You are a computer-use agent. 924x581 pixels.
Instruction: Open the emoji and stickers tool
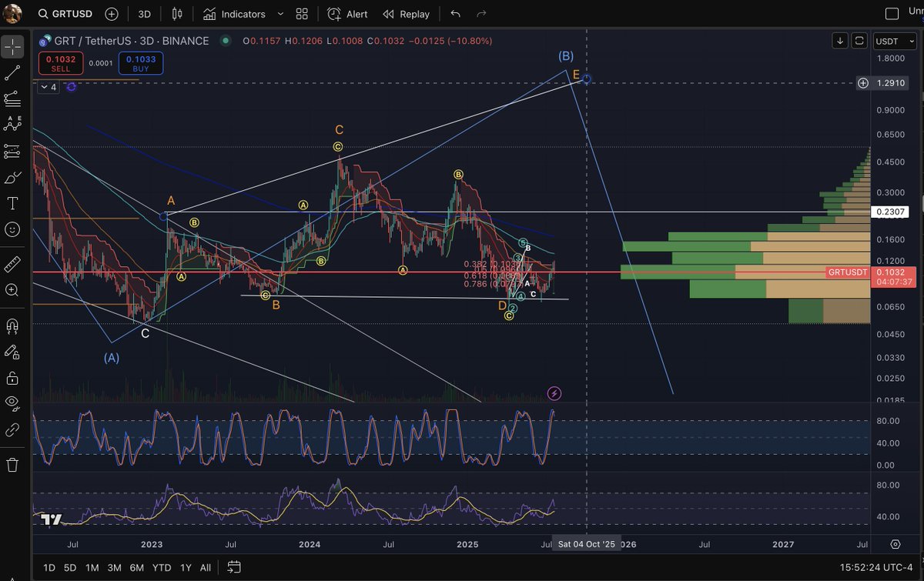(12, 229)
